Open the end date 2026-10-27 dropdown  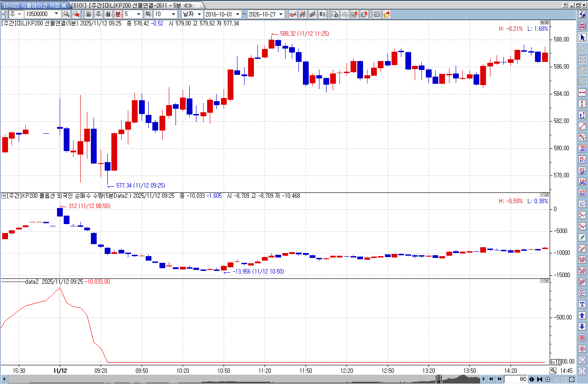pyautogui.click(x=281, y=14)
